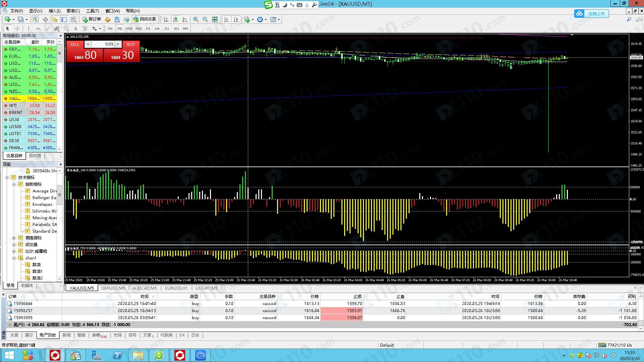Select the arrows symbols tool

95,28
